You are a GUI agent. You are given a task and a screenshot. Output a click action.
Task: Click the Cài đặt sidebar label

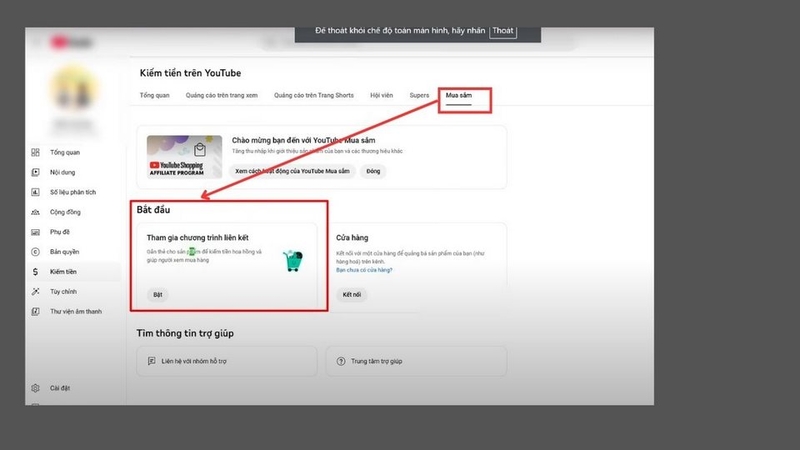[x=60, y=388]
